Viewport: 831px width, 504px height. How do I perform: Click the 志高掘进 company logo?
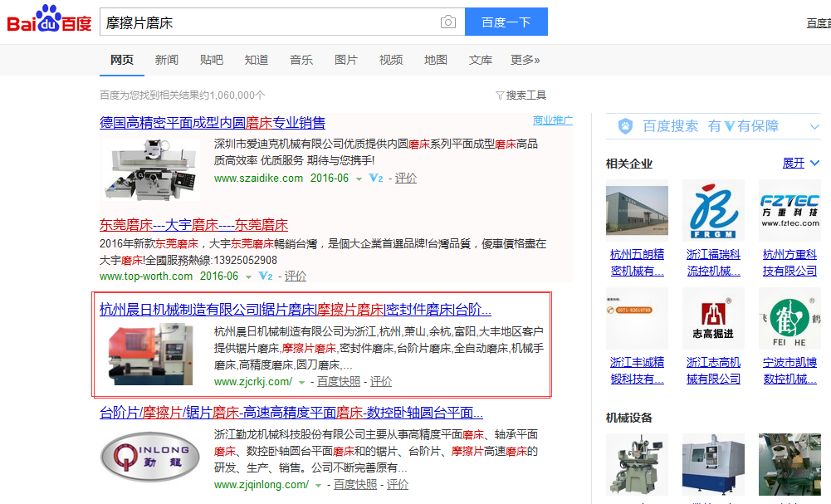[713, 318]
